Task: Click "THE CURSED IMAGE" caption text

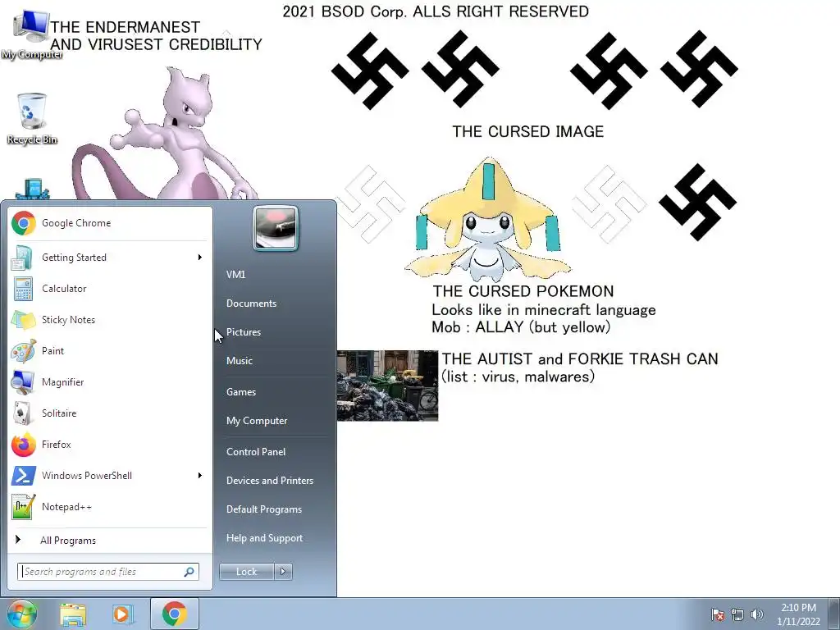Action: 527,132
